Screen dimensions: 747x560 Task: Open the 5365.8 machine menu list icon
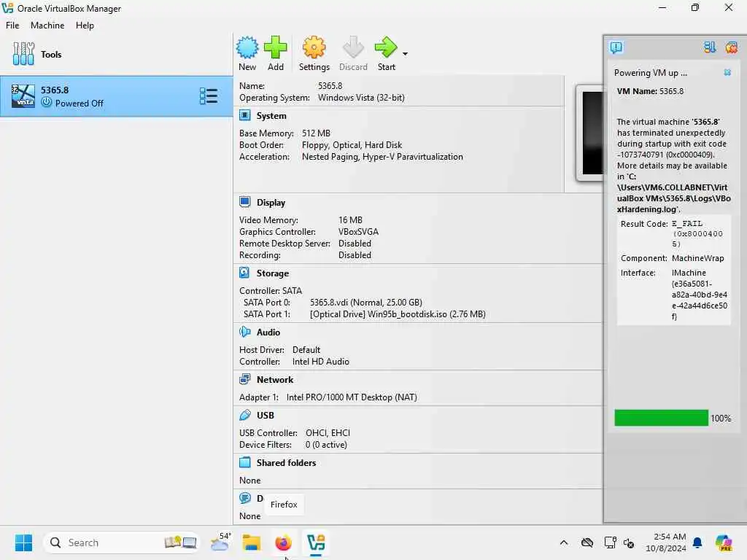[x=208, y=96]
